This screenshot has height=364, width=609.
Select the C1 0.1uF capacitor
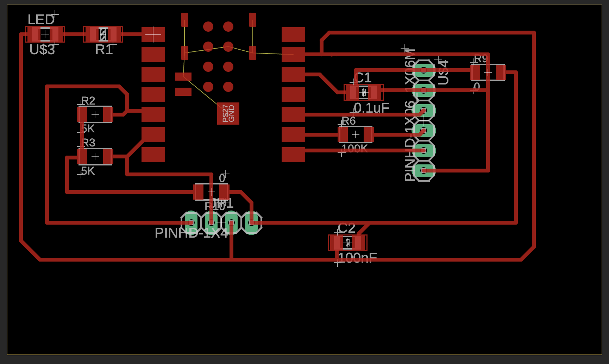[364, 92]
